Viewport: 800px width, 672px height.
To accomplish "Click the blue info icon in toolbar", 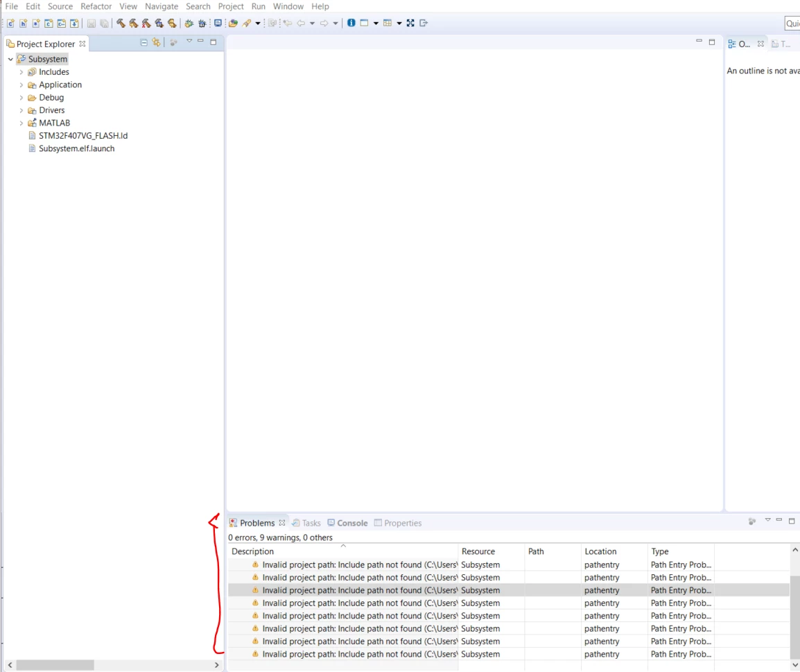I will pyautogui.click(x=351, y=23).
